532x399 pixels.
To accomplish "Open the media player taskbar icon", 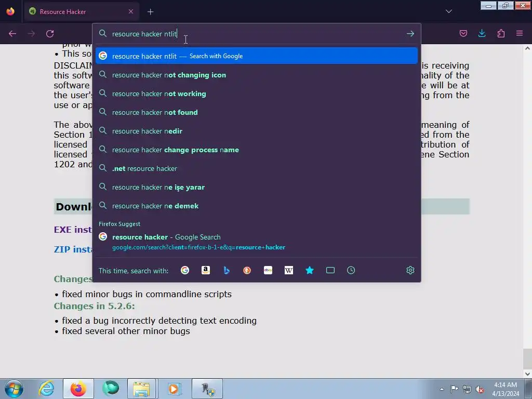I will (x=174, y=389).
